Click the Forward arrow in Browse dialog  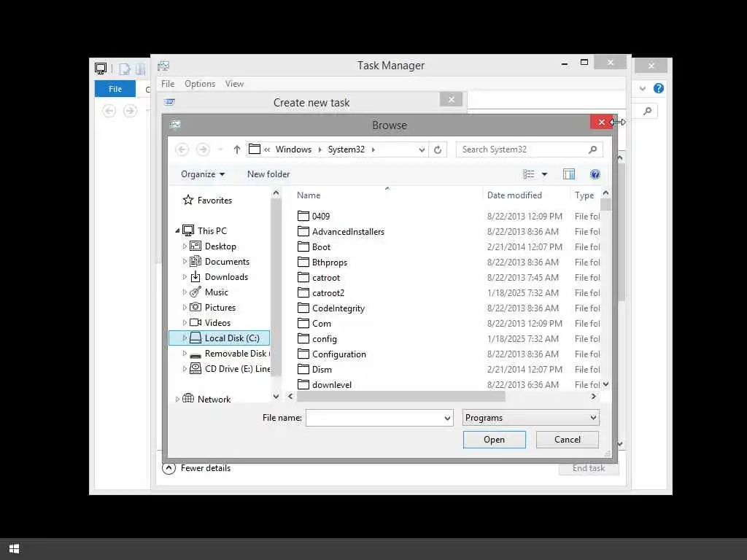[x=203, y=149]
